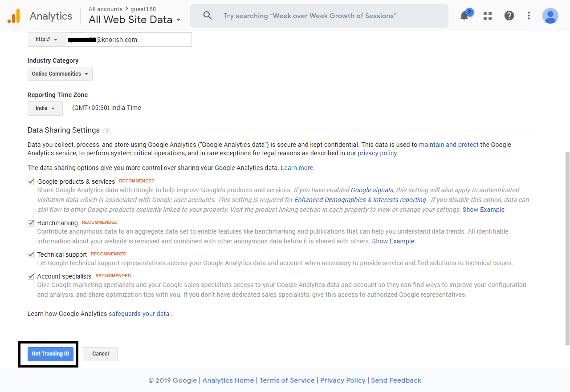
Task: Uncheck the Benchmarking checkbox
Action: [x=31, y=223]
